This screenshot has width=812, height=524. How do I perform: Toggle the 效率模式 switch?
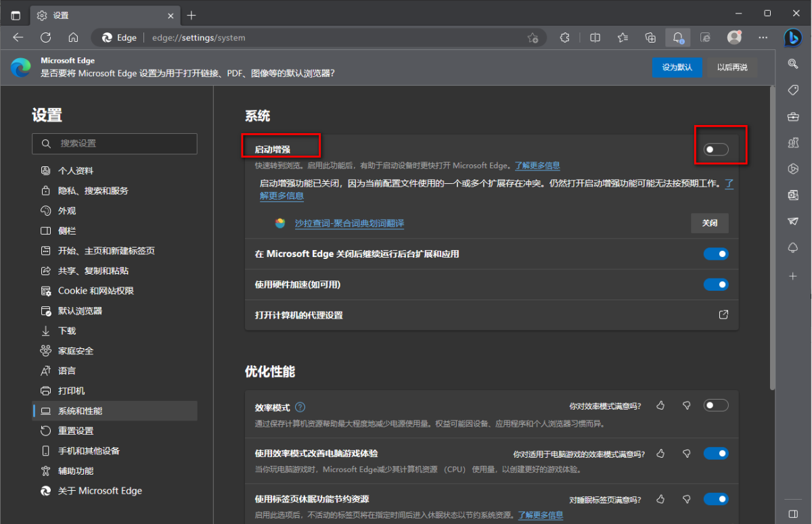(716, 406)
